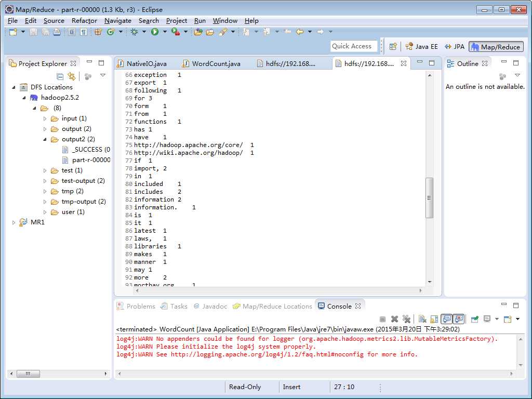Click the Quick Access search field
Viewport: 532px width, 399px height.
tap(354, 46)
